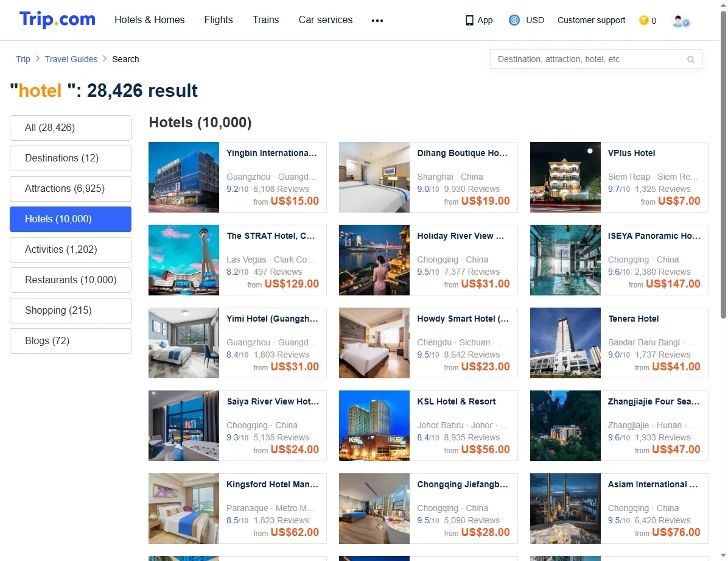Open Yingbin International hotel photo
Image resolution: width=728 pixels, height=561 pixels.
pos(183,177)
